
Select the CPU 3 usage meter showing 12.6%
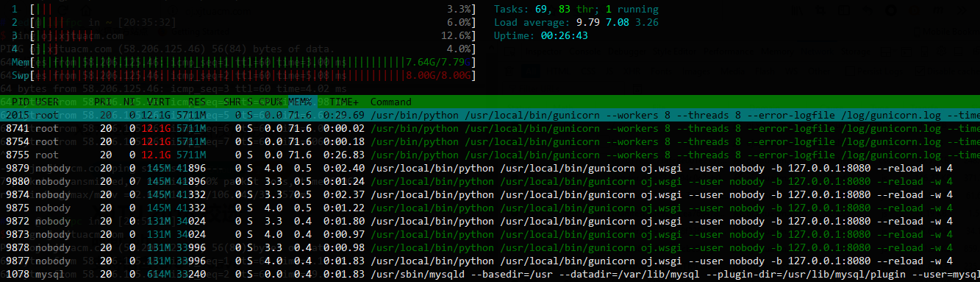[x=244, y=36]
